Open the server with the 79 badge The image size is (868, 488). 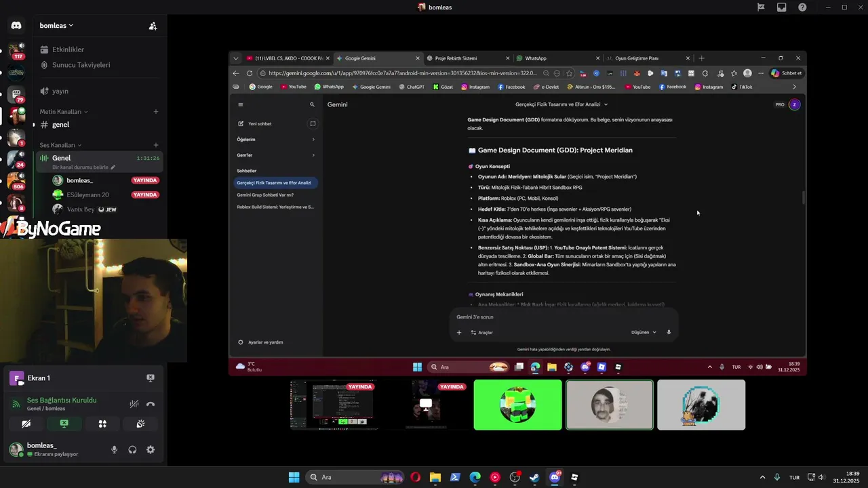click(16, 94)
